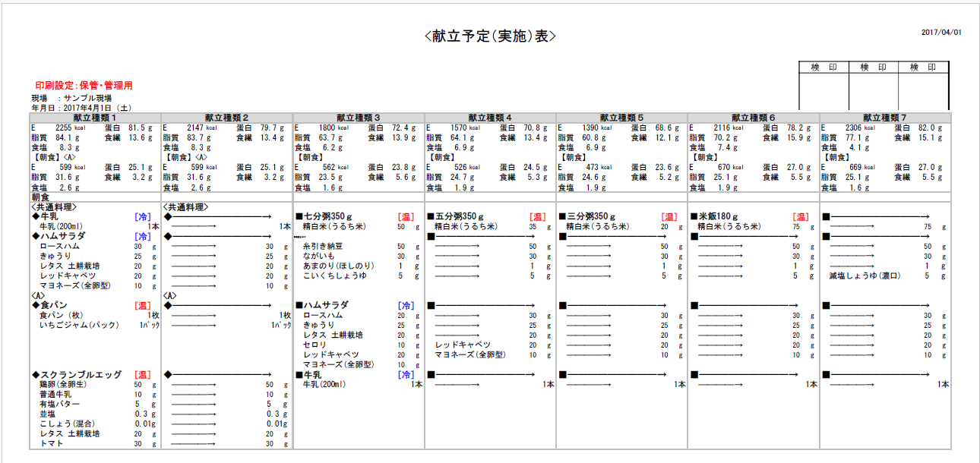This screenshot has height=463, width=980.
Task: Select the 献立種類4 column header
Action: (490, 118)
